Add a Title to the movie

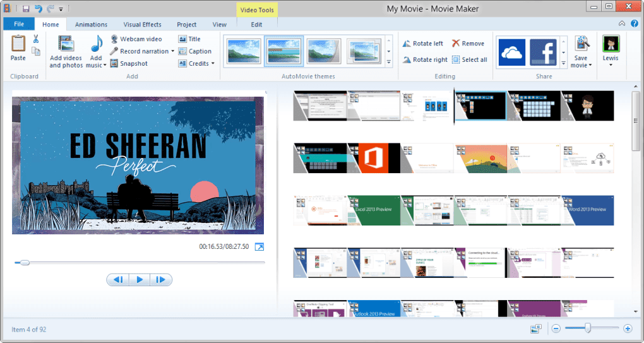click(x=189, y=39)
